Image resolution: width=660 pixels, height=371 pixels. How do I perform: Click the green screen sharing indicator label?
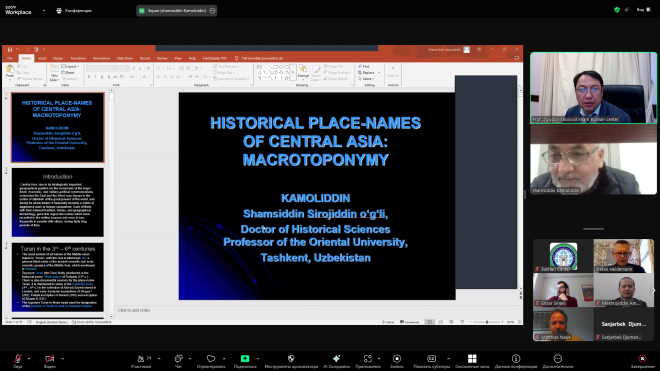[x=176, y=11]
